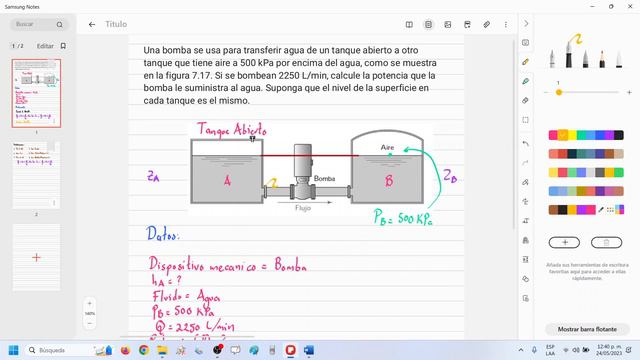
Task: Zoom out with the canvas minus button
Action: 90,324
